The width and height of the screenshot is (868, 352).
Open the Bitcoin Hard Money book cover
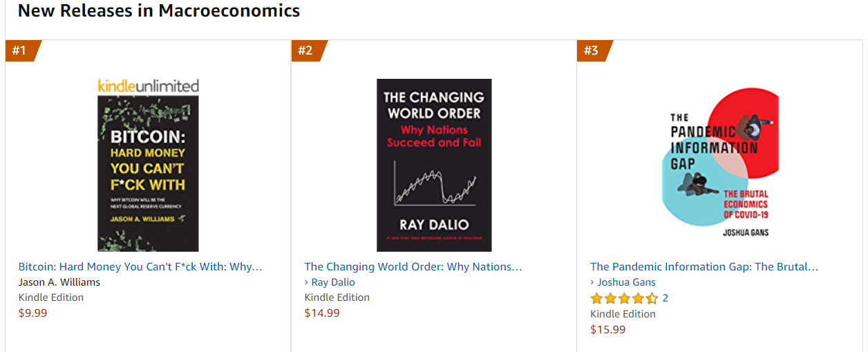click(x=148, y=174)
